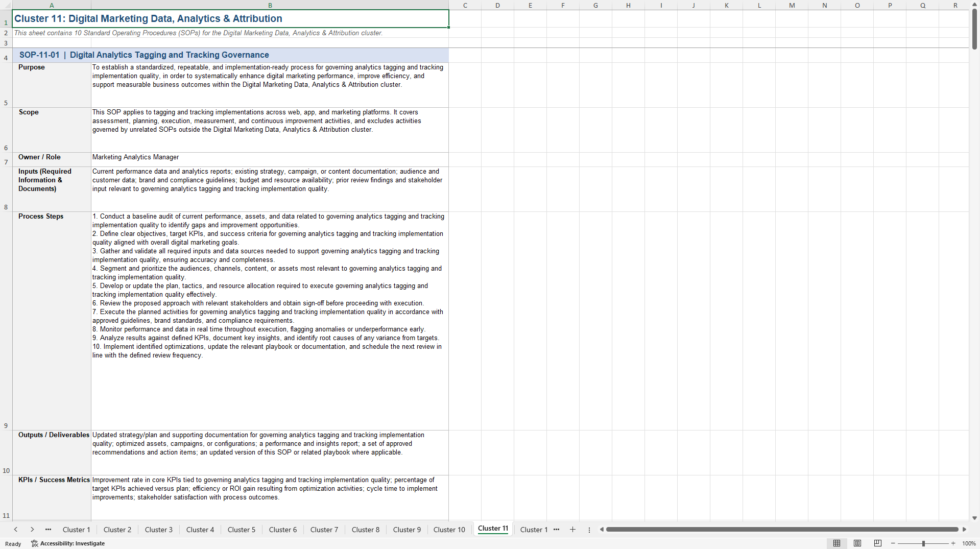Add a new sheet with plus icon
This screenshot has height=549, width=980.
click(x=572, y=530)
